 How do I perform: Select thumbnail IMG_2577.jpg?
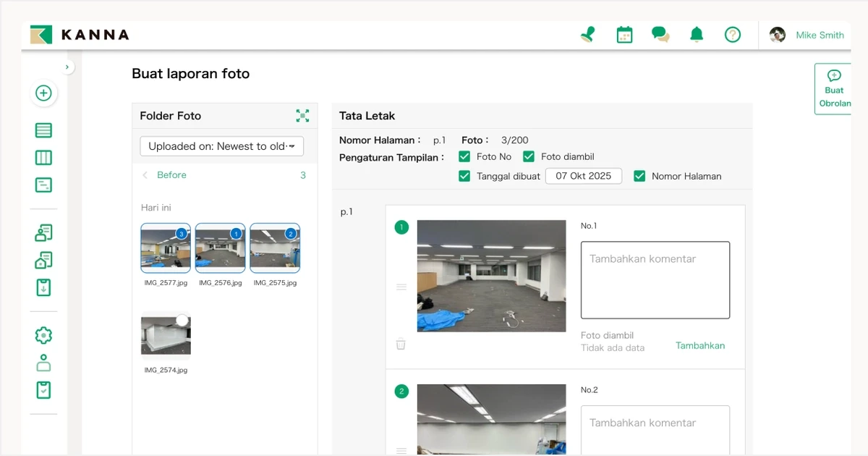coord(166,248)
